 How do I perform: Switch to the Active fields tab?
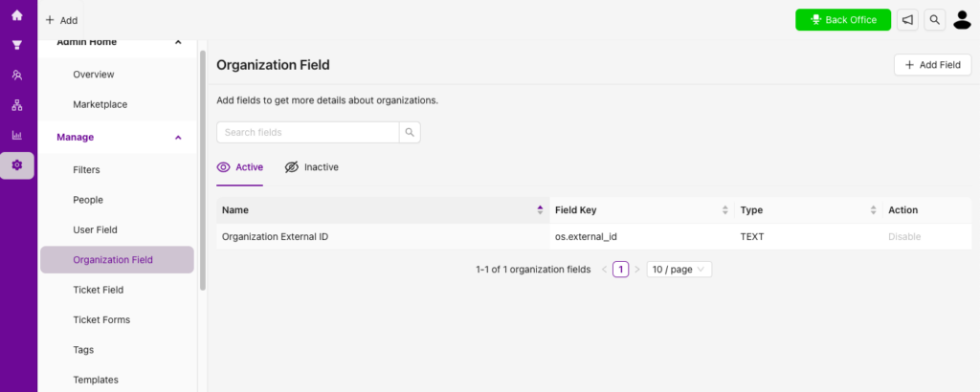coord(240,167)
